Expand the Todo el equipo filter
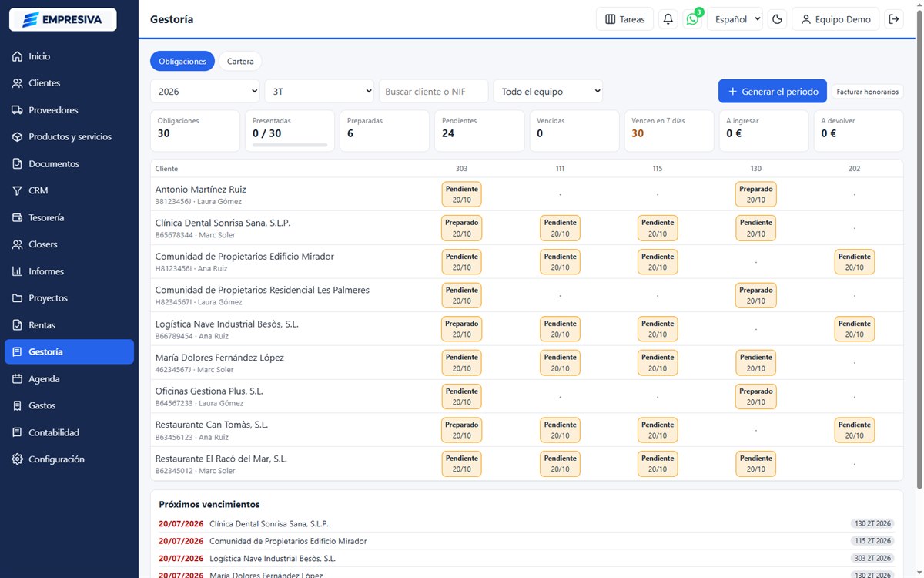 tap(548, 91)
